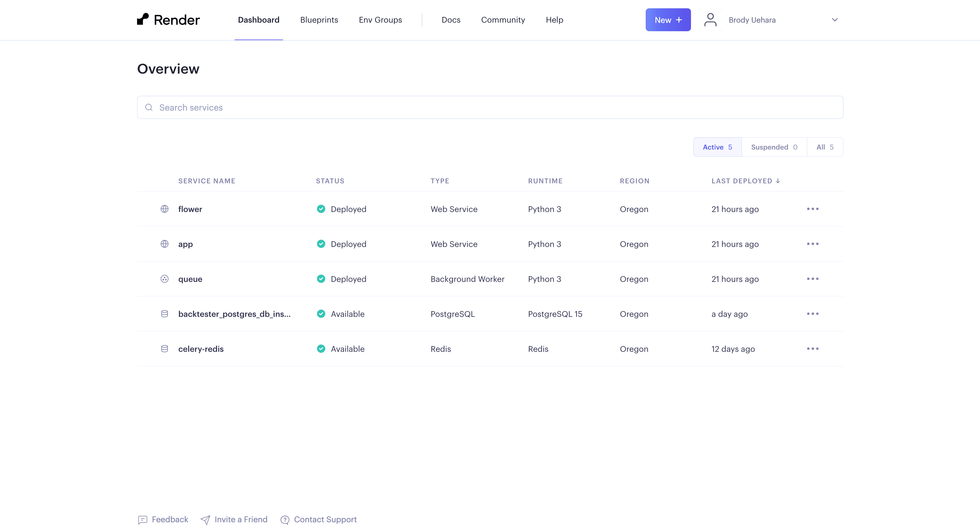Open the flower service link
This screenshot has width=980, height=530.
tap(190, 209)
